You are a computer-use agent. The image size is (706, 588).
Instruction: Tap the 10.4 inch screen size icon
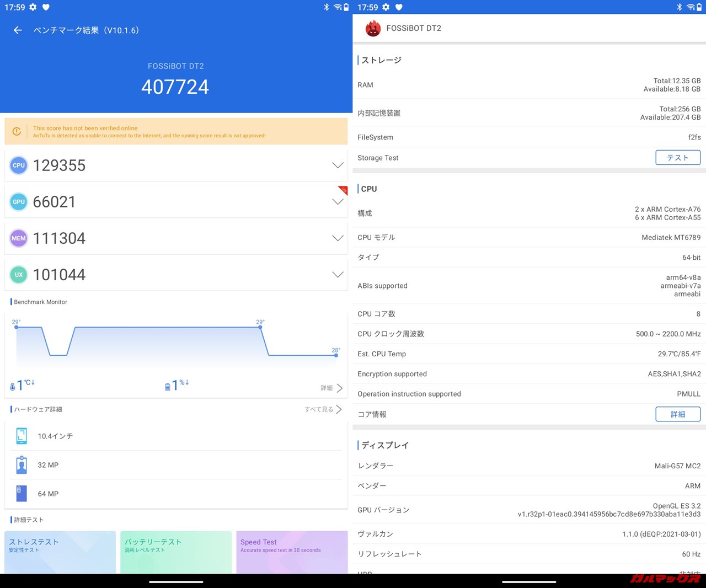[22, 436]
